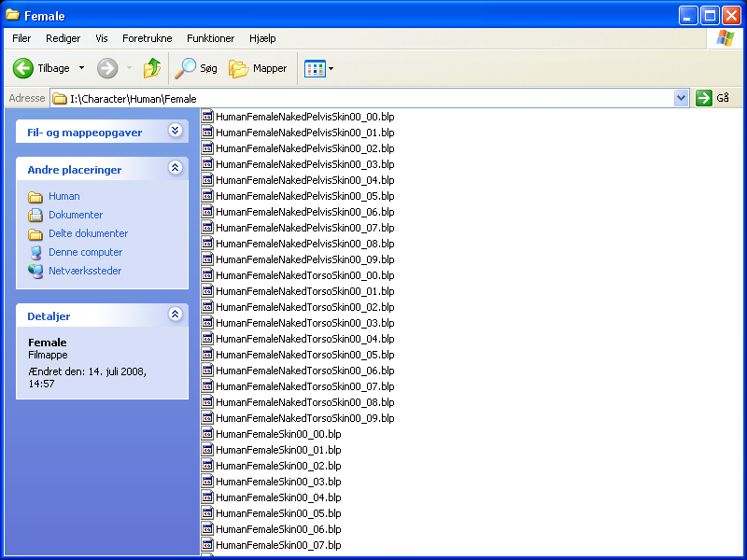Select file name HumanFemaleNakedTorsoSkin00_09.blp
This screenshot has height=560, width=747.
click(305, 418)
